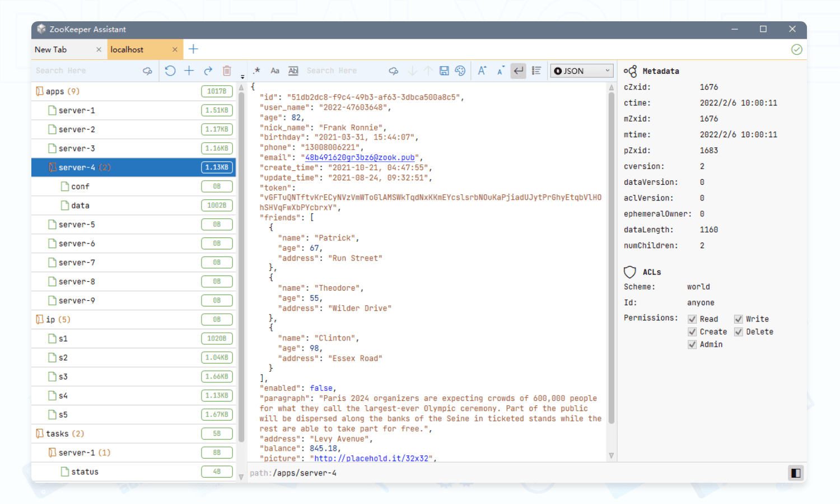Select the server-2 node

pos(77,129)
